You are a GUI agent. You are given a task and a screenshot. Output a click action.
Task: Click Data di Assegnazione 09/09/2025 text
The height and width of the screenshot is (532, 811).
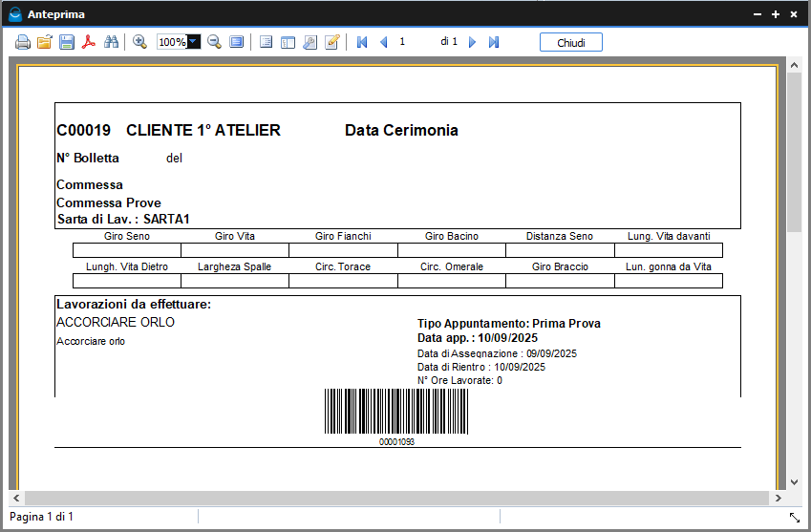pos(497,353)
